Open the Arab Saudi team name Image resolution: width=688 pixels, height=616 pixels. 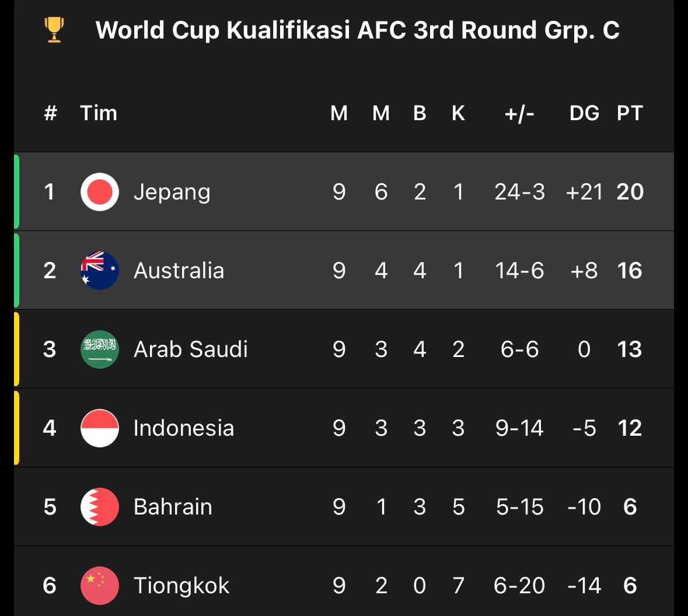point(191,349)
